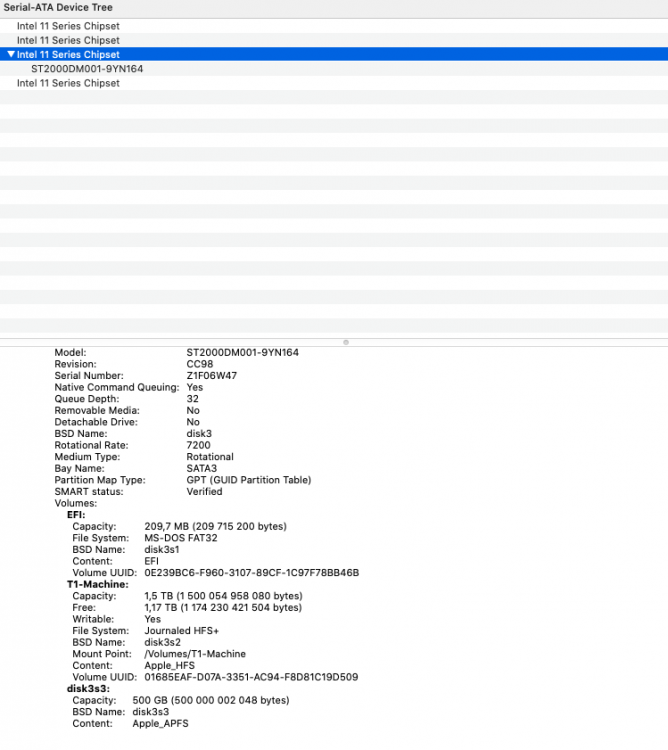Click the 500 GB capacity value

211,700
